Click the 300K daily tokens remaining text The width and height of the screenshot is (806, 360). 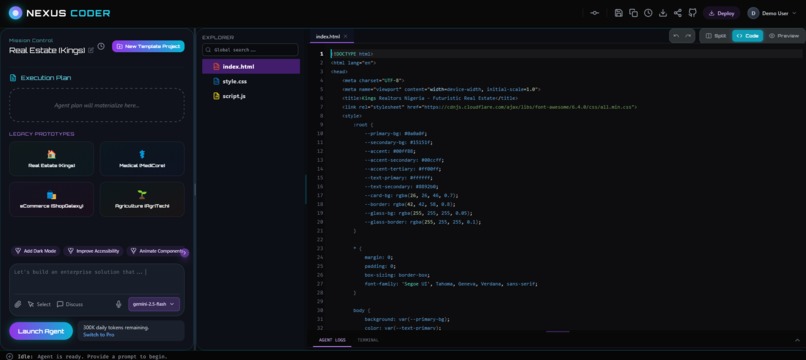point(116,327)
